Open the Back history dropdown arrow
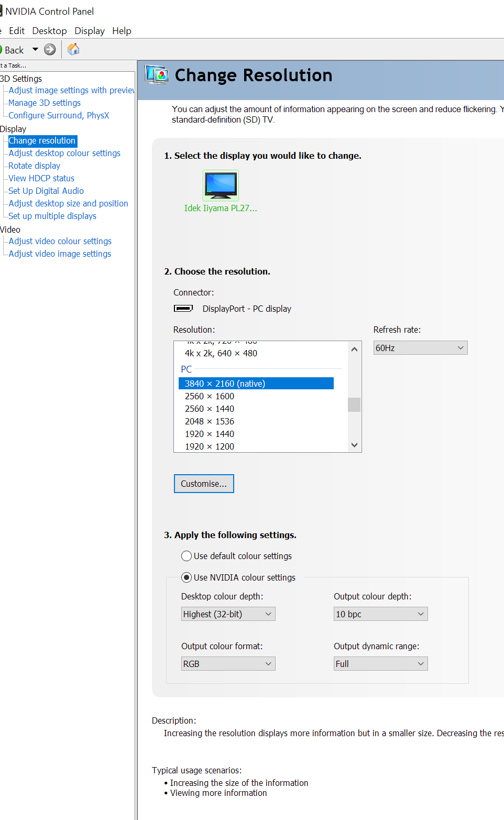The width and height of the screenshot is (504, 820). coord(35,49)
